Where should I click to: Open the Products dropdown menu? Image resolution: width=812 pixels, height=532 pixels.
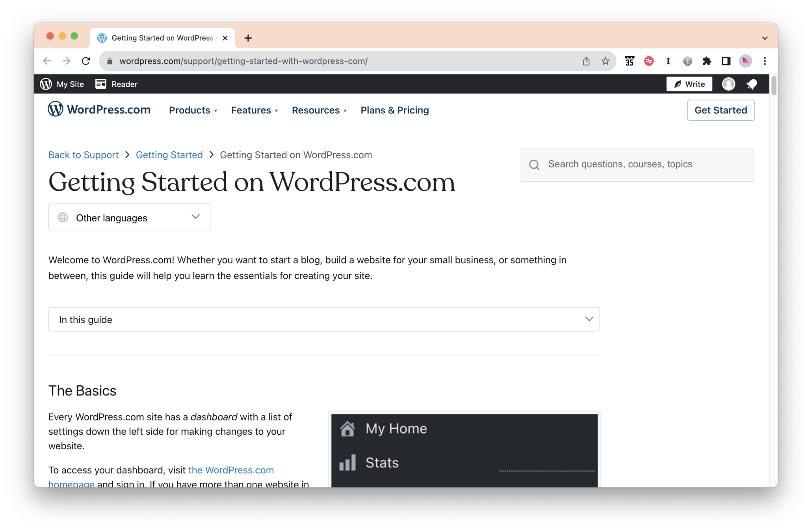193,110
